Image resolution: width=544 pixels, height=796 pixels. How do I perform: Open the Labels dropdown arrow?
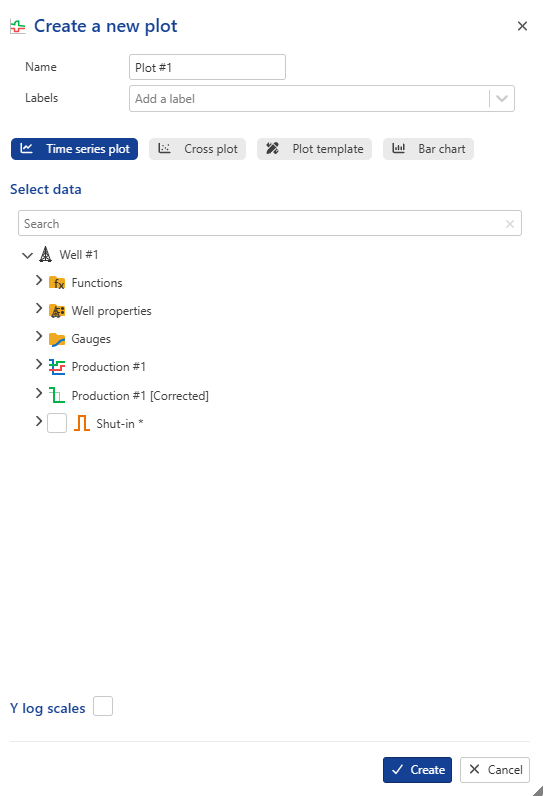point(502,98)
